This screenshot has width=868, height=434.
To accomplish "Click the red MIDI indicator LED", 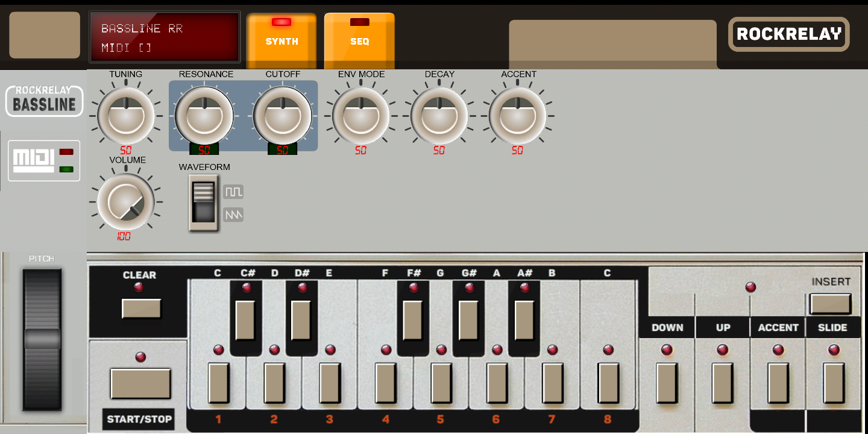I will [x=67, y=153].
